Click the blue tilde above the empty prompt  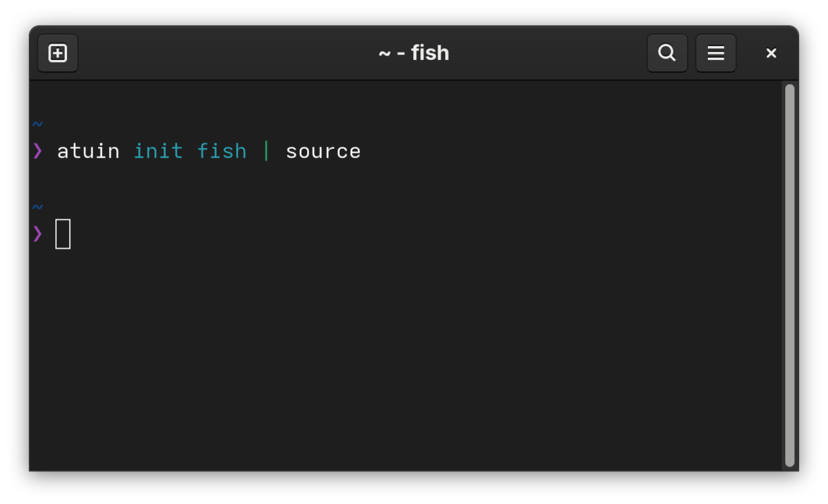pyautogui.click(x=37, y=206)
